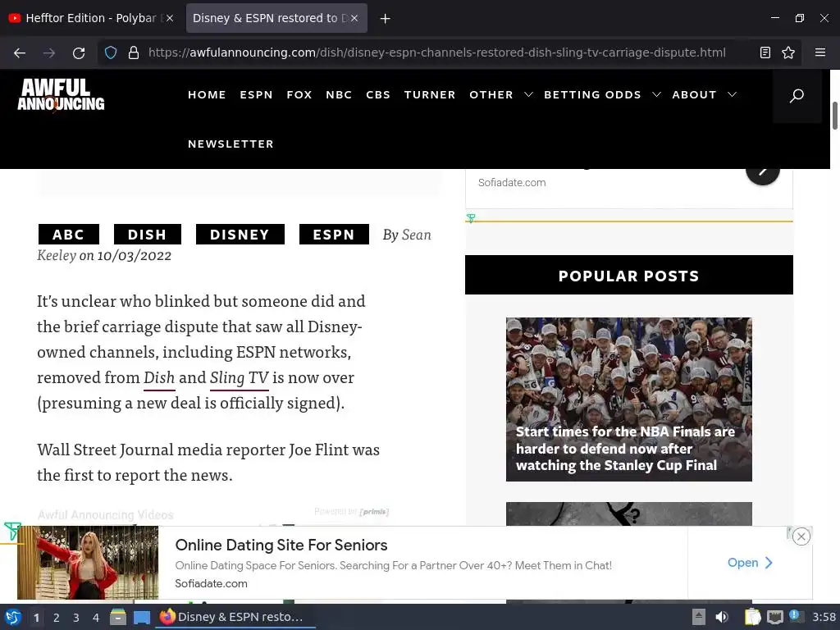Click the system tray eject arrow icon

[699, 617]
